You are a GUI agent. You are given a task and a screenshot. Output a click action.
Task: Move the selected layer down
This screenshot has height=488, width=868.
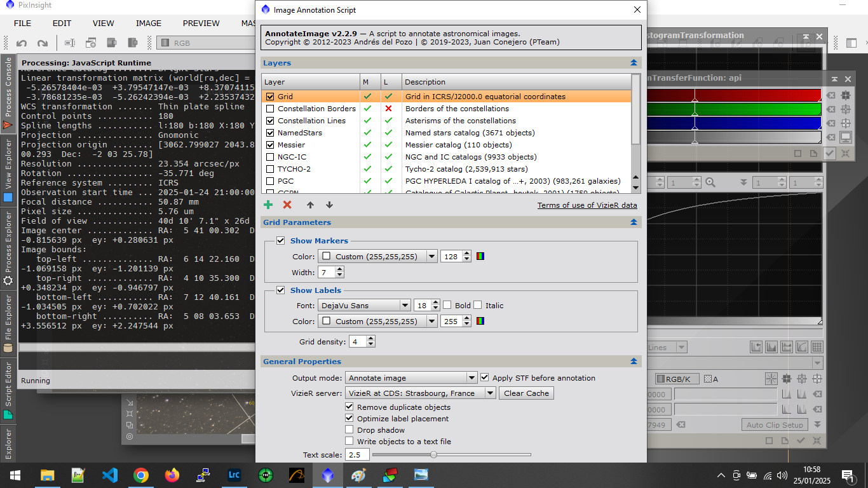coord(329,205)
